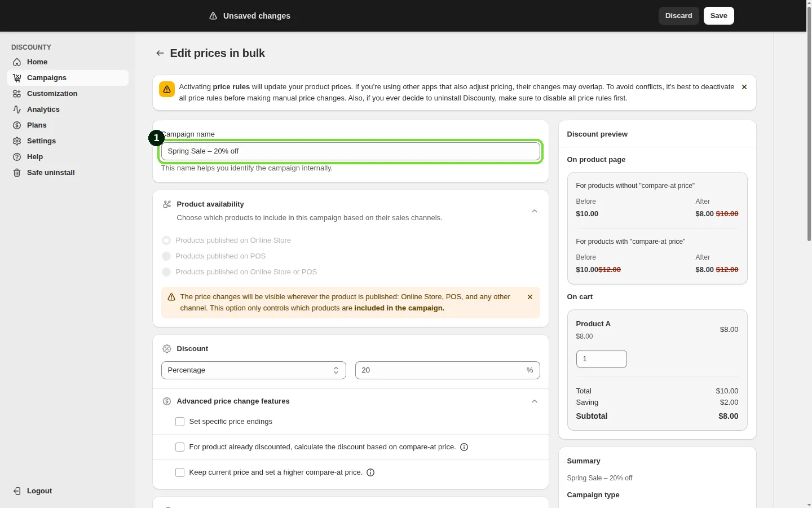Image resolution: width=812 pixels, height=508 pixels.
Task: Click the Advanced price change features icon
Action: click(167, 401)
